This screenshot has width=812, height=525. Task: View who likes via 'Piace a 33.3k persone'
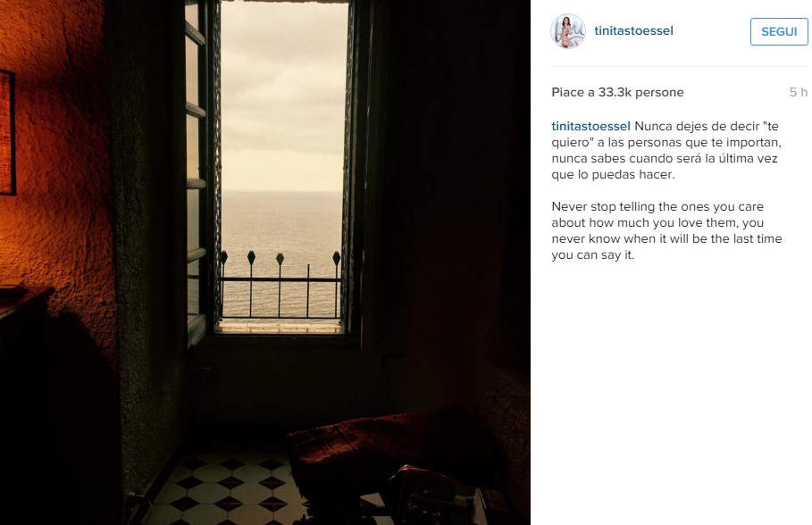pos(618,92)
